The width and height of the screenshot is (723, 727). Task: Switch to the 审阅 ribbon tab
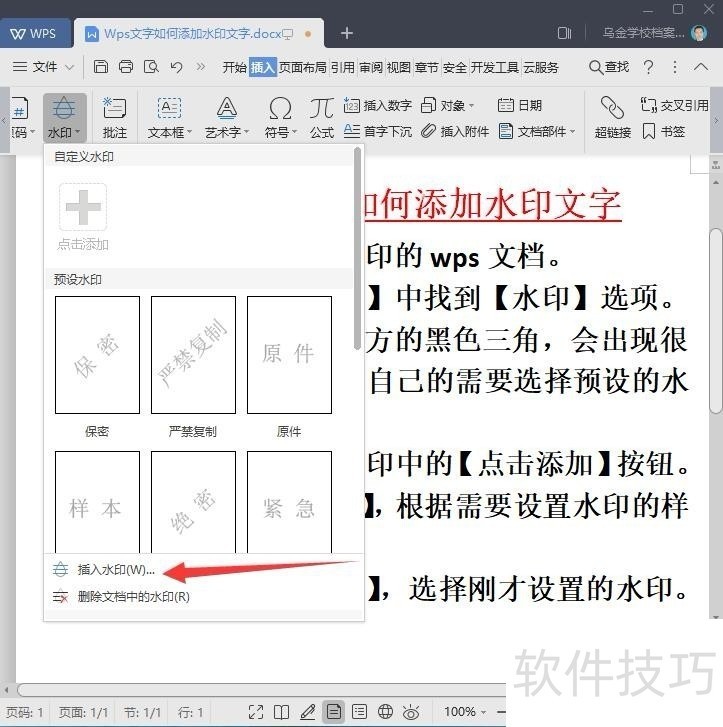click(x=371, y=68)
